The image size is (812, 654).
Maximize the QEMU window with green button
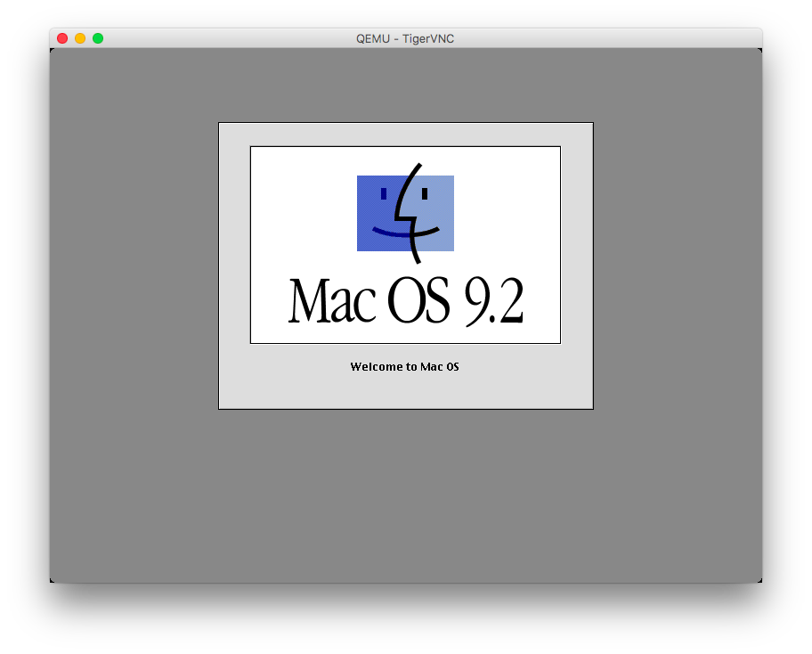tap(98, 38)
